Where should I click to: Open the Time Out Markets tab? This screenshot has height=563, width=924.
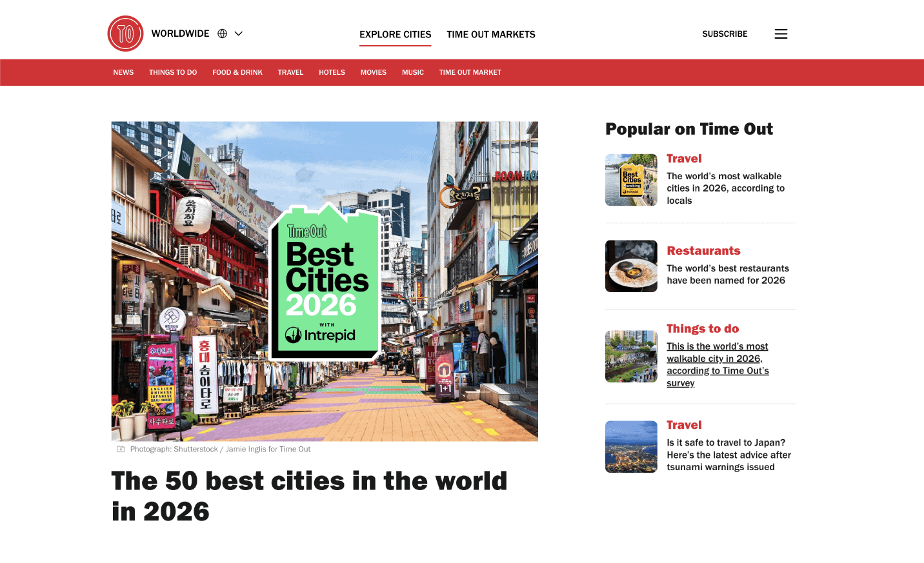491,35
